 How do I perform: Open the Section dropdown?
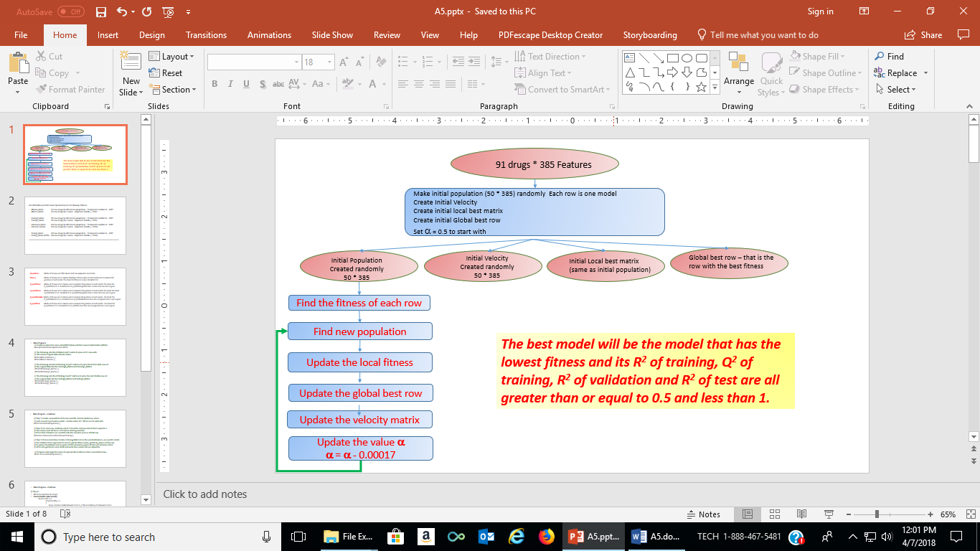[x=173, y=90]
